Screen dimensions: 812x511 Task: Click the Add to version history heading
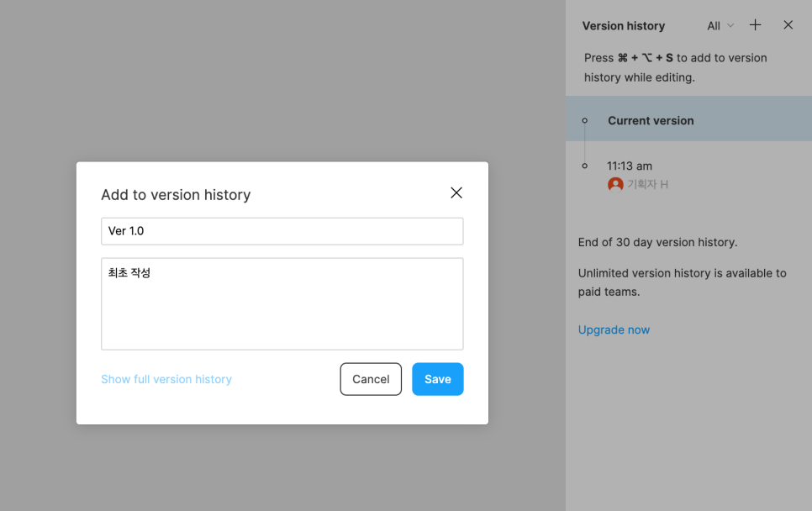[176, 195]
